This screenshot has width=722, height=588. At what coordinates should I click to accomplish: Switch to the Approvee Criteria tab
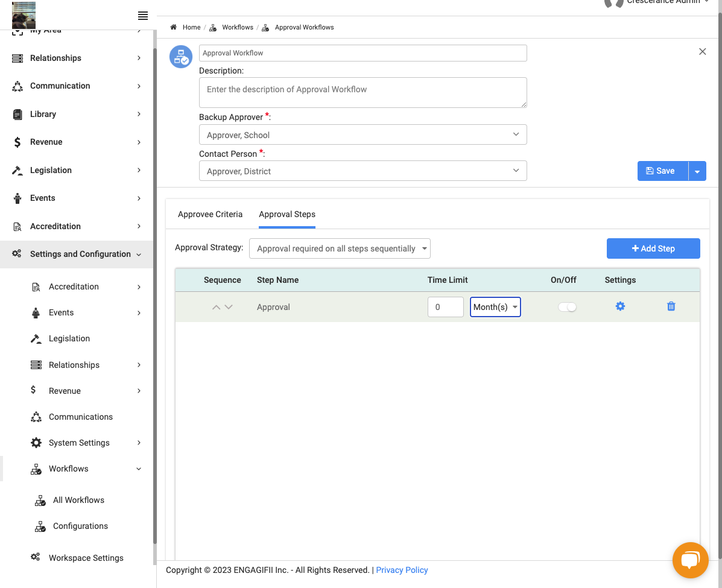tap(210, 214)
